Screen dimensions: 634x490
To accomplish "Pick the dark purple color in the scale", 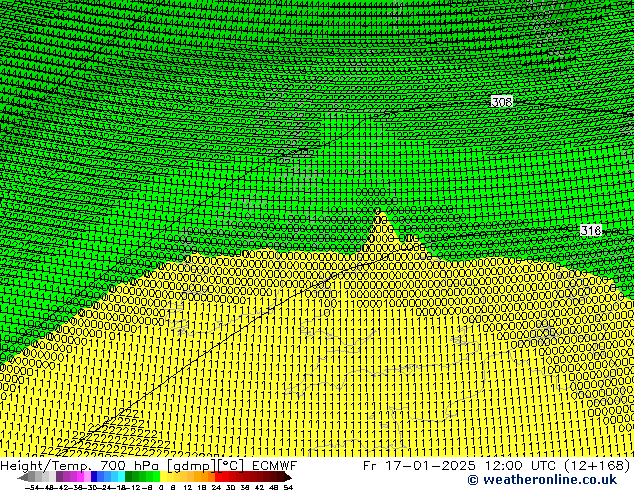I will tap(59, 477).
